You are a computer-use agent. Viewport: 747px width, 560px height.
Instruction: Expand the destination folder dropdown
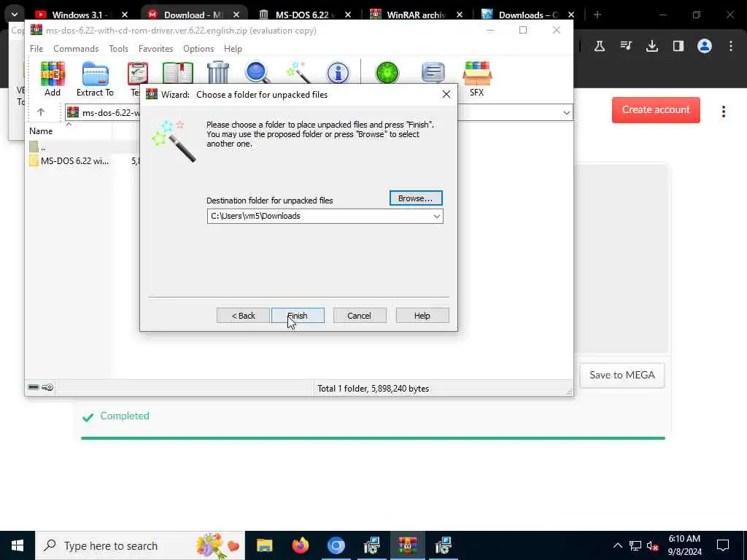coord(436,216)
